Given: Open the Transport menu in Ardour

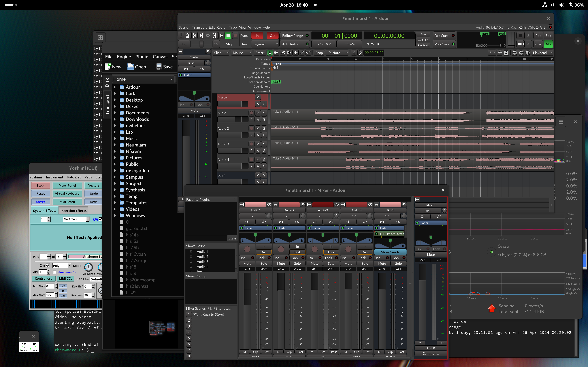Looking at the screenshot, I should [x=199, y=27].
